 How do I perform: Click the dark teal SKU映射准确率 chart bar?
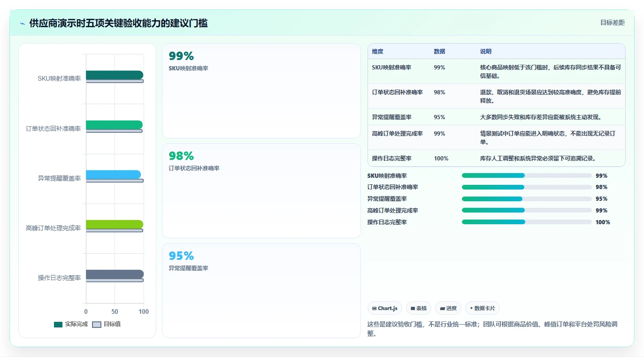(115, 75)
